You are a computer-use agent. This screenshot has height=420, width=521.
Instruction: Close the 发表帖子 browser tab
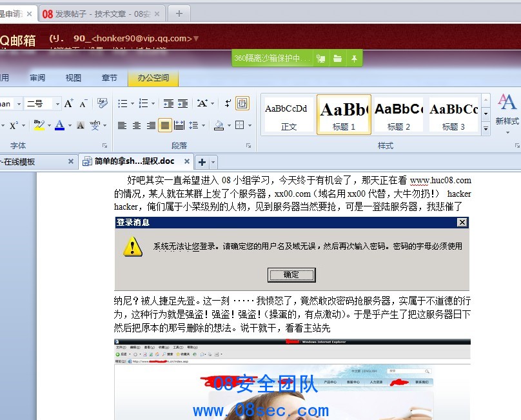(157, 14)
